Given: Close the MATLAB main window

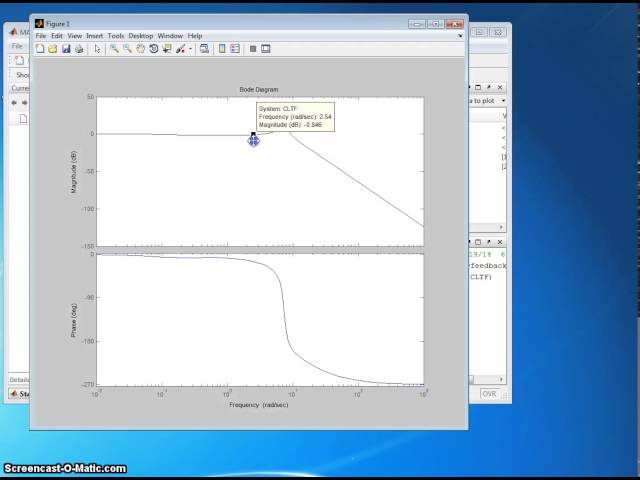Looking at the screenshot, I should coord(498,32).
